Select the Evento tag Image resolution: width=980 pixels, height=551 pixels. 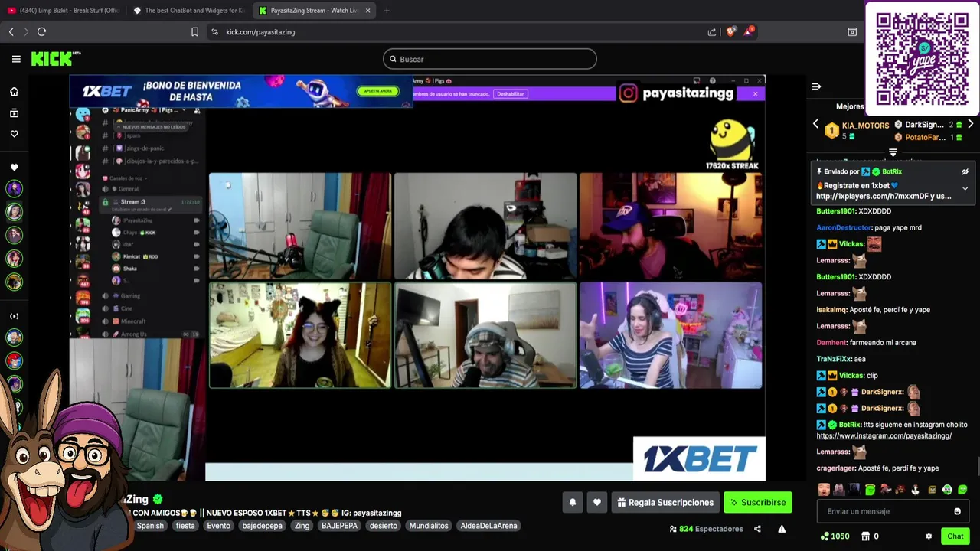pyautogui.click(x=218, y=526)
